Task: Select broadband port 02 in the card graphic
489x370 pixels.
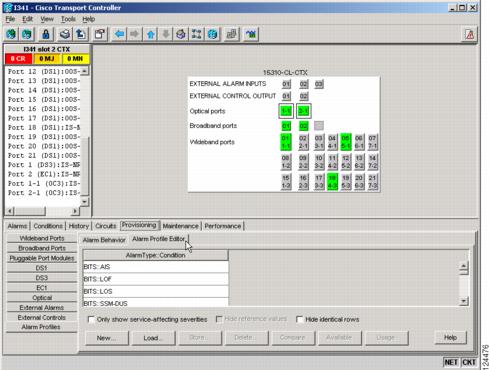Action: coord(303,126)
